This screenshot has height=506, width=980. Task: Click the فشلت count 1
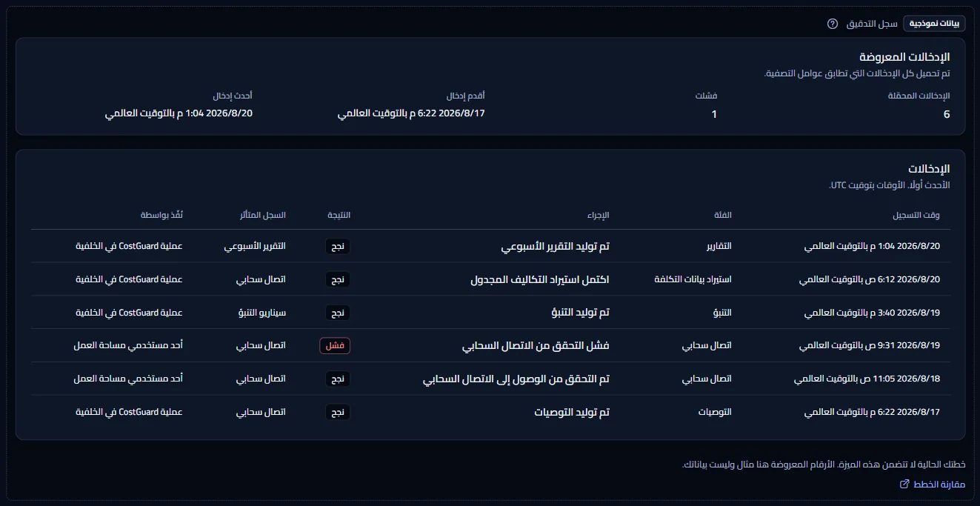point(713,114)
